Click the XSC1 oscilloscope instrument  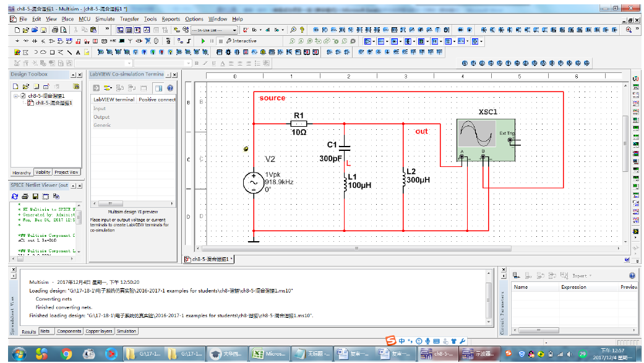coord(486,140)
